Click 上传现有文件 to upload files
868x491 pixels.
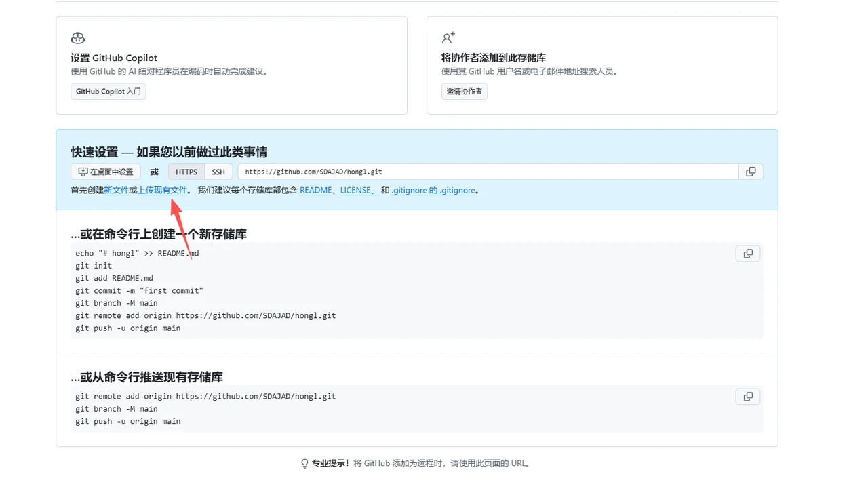tap(163, 190)
